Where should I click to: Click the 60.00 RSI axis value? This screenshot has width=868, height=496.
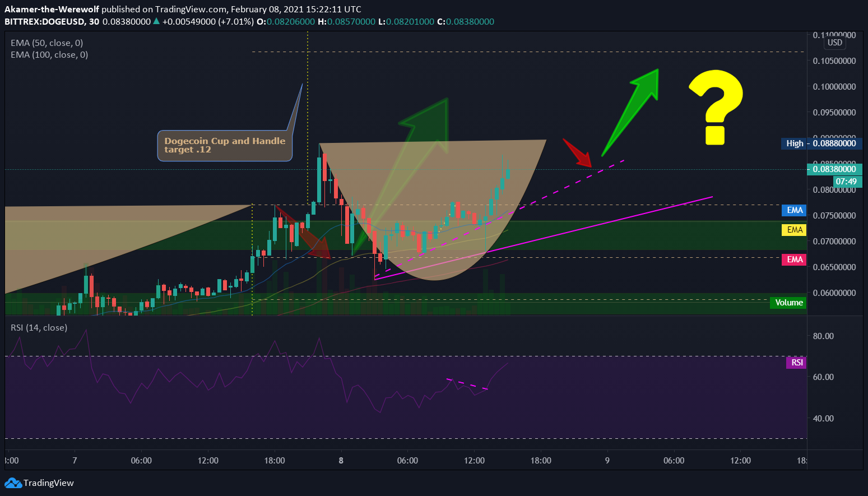pos(823,377)
